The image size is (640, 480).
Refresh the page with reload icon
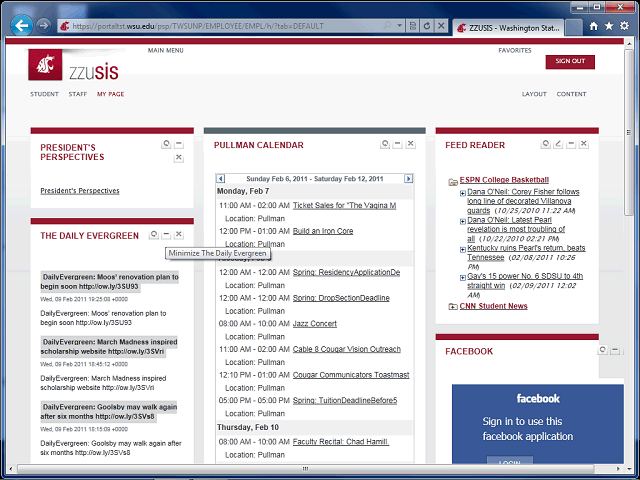[x=427, y=26]
